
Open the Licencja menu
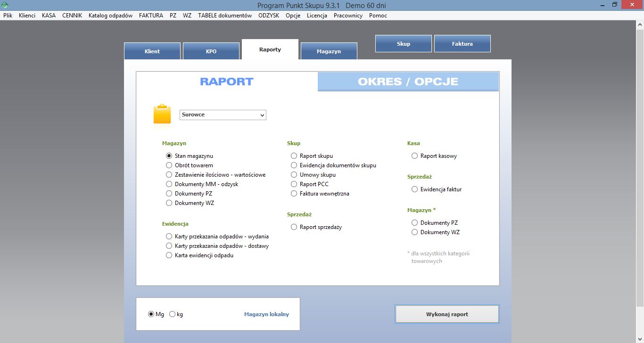pos(317,16)
